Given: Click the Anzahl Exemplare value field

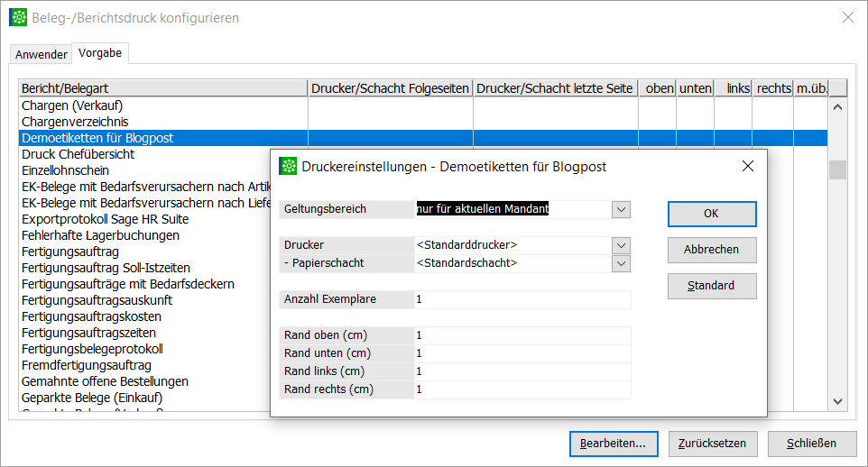Looking at the screenshot, I should coord(522,299).
